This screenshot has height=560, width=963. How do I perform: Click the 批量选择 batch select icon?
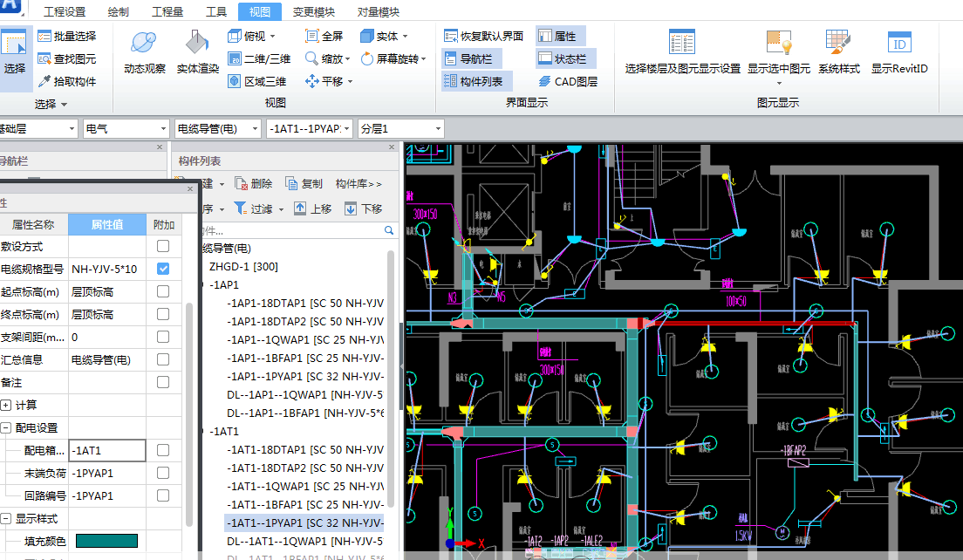(x=44, y=37)
